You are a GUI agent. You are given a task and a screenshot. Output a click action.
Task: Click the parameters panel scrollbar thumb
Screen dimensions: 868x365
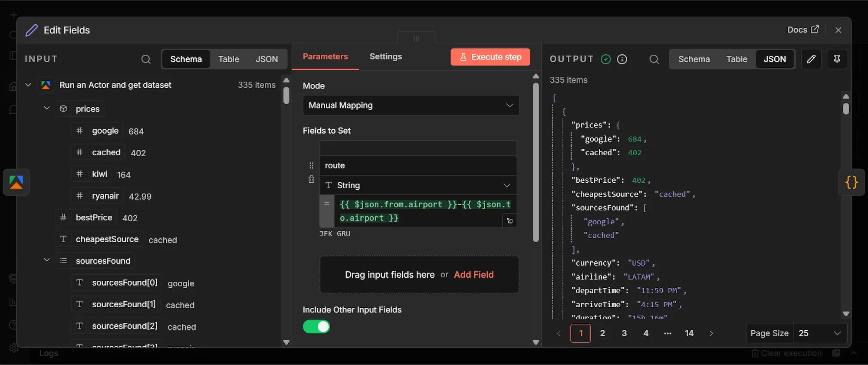[x=536, y=162]
